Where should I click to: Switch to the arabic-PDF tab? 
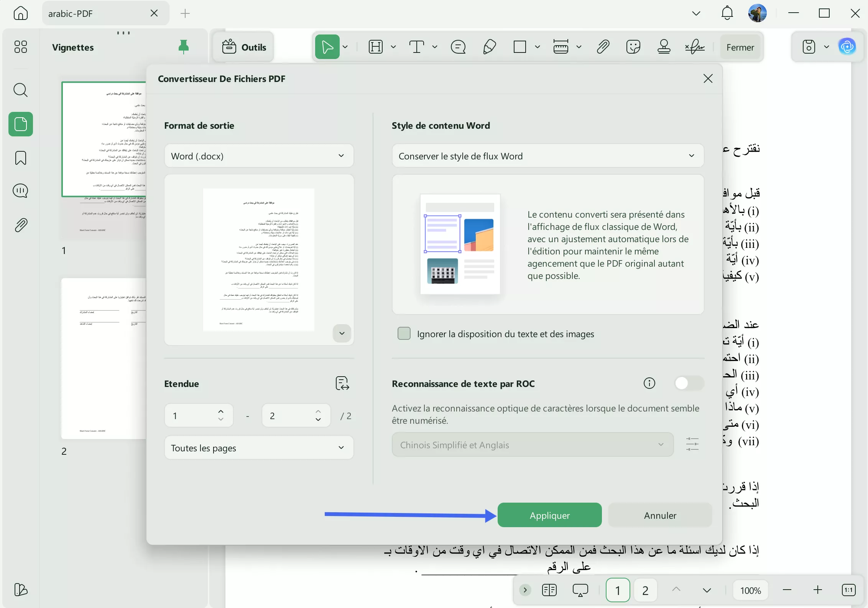click(x=92, y=13)
